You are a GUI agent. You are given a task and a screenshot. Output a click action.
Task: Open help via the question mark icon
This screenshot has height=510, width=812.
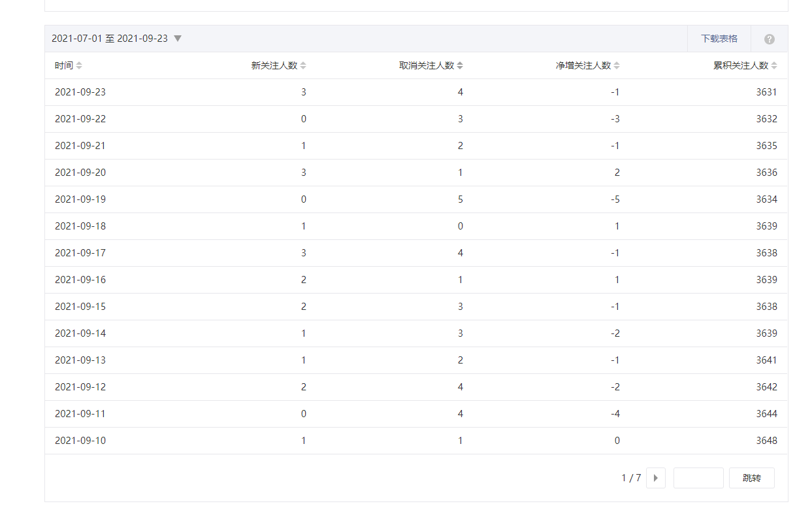click(769, 39)
